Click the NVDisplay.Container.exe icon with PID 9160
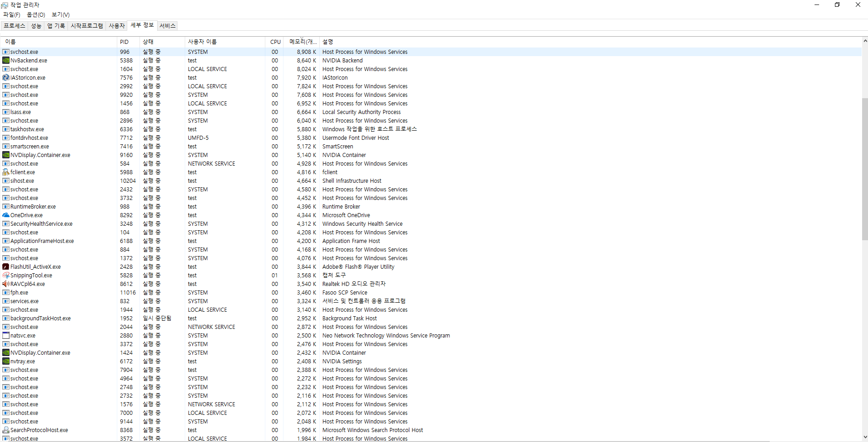This screenshot has width=868, height=442. click(6, 155)
